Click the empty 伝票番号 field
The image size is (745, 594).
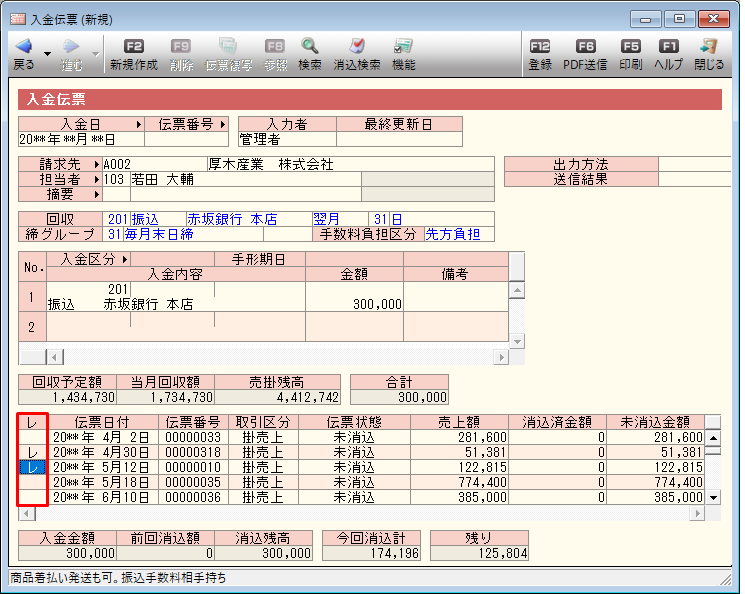(x=187, y=139)
